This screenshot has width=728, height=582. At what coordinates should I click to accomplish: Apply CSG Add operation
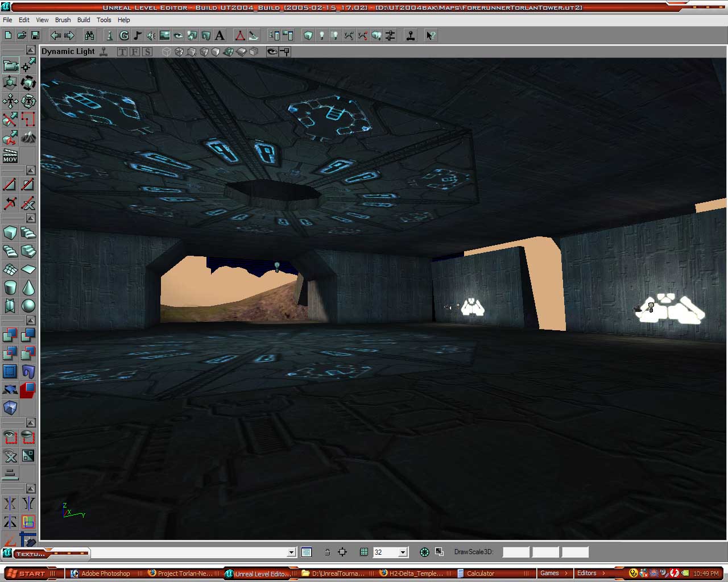10,335
